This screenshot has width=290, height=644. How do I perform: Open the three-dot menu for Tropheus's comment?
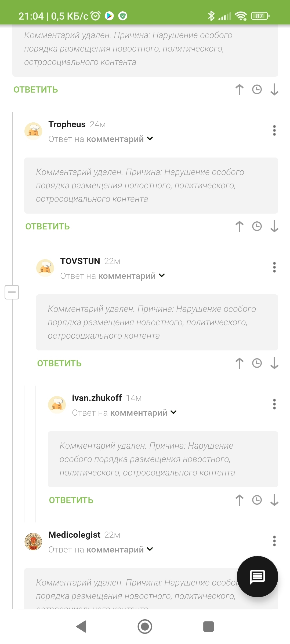(274, 130)
